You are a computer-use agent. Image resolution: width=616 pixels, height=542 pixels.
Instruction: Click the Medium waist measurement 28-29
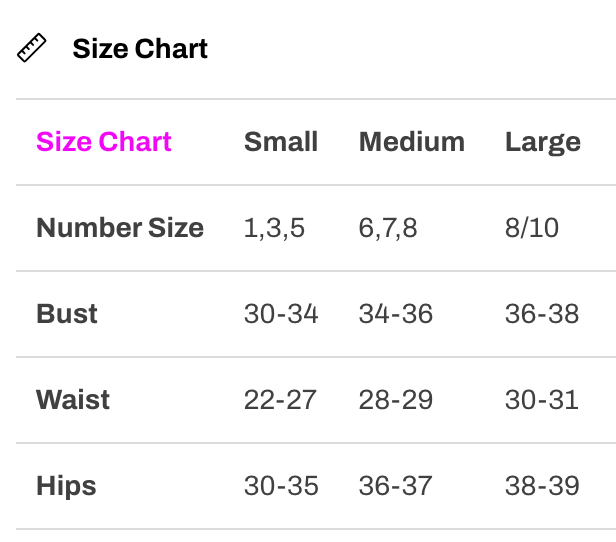click(396, 400)
